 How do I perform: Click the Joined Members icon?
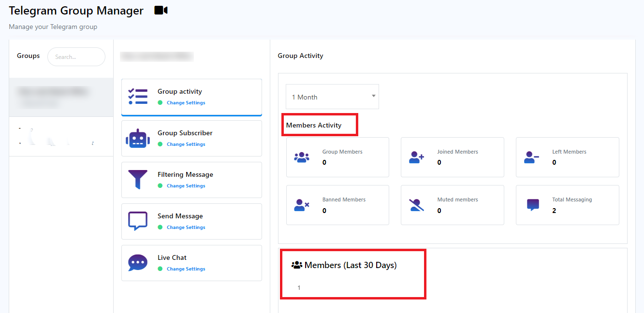(x=416, y=157)
